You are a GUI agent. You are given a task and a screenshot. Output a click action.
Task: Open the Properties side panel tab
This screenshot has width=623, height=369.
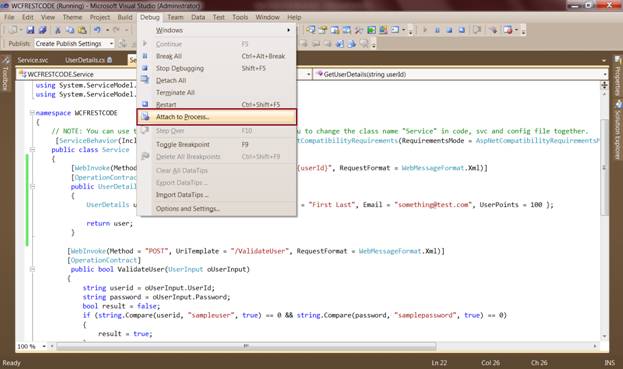coord(618,76)
